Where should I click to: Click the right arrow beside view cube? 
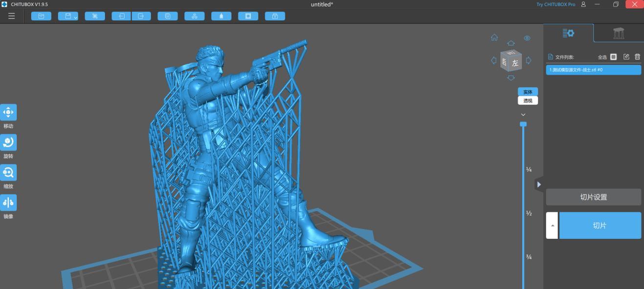[x=529, y=61]
